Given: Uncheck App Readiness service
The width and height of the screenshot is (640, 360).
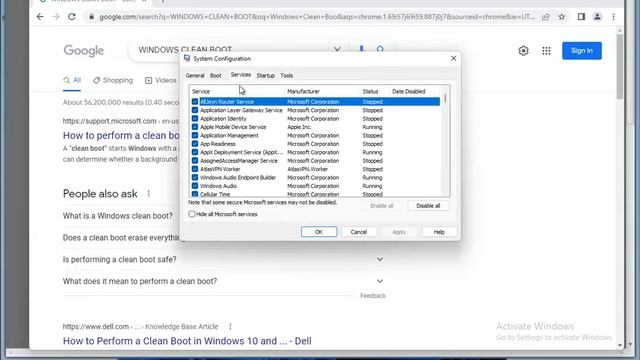Looking at the screenshot, I should point(195,144).
